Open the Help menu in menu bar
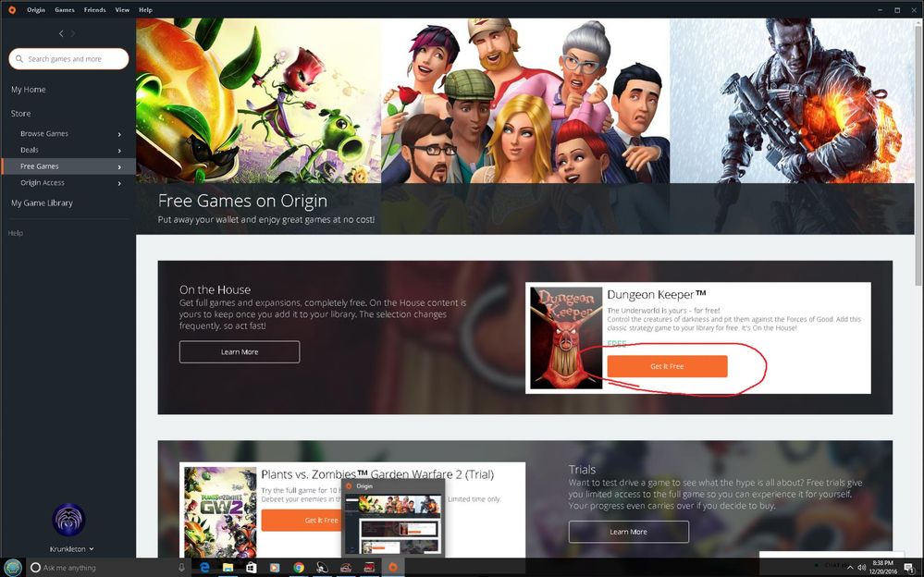This screenshot has height=577, width=924. [x=145, y=10]
